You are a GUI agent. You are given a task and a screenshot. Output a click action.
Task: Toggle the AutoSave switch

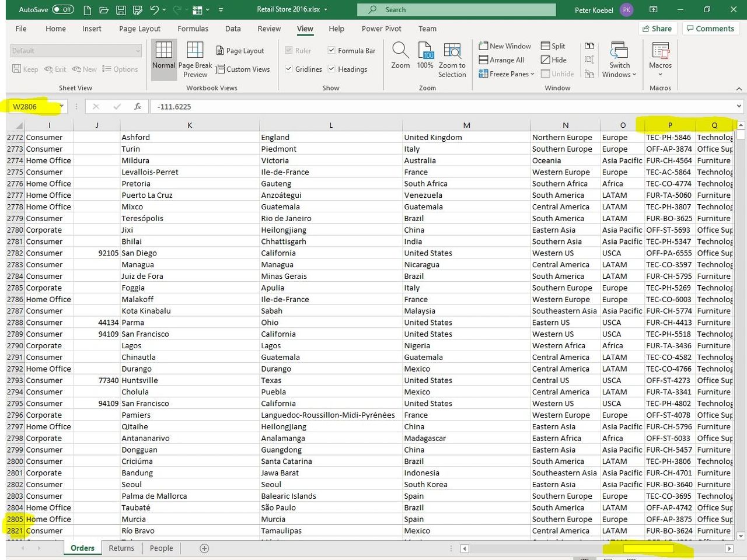pyautogui.click(x=62, y=9)
